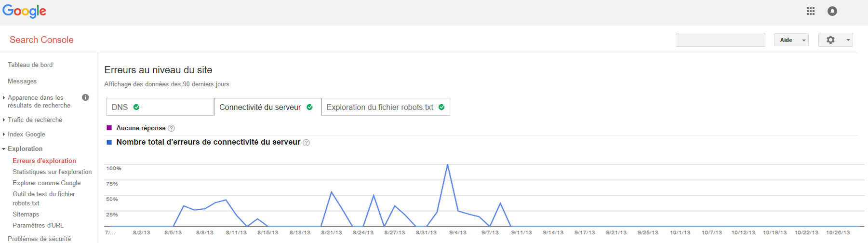The image size is (868, 243).
Task: Open the Aide dropdown
Action: click(791, 40)
